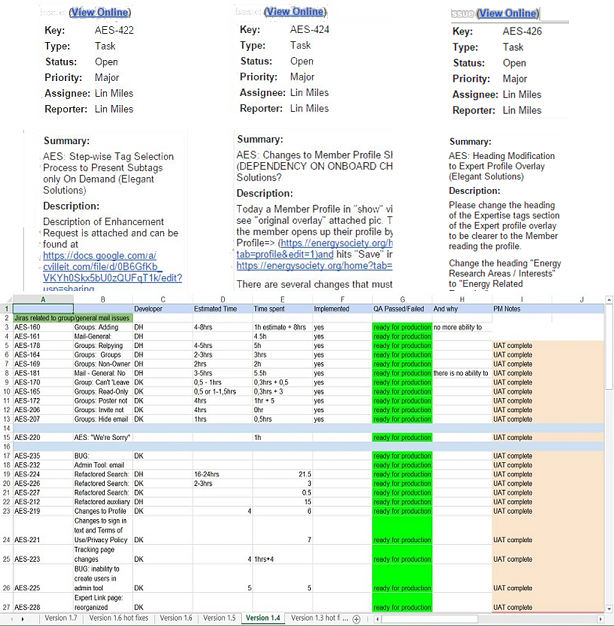Select row 15 header number
Image resolution: width=614 pixels, height=626 pixels.
pos(6,438)
